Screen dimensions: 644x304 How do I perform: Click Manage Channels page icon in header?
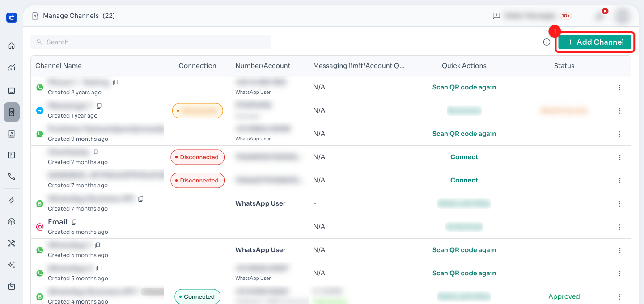(35, 16)
